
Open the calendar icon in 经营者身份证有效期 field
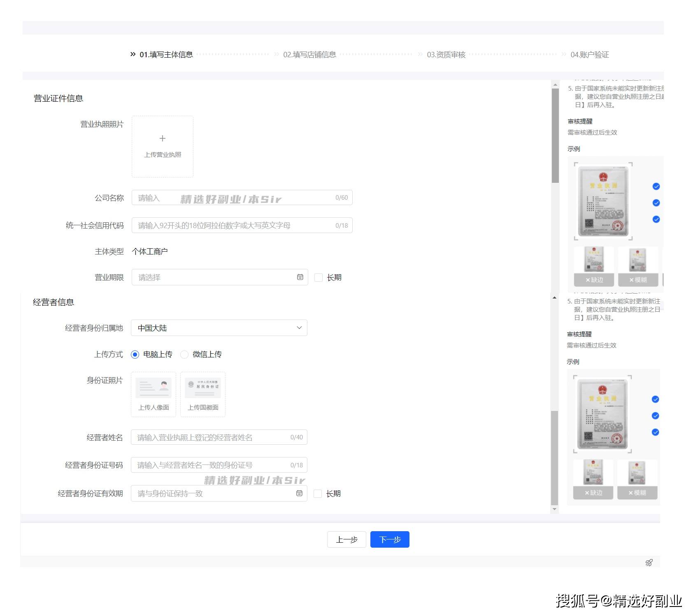[x=299, y=493]
